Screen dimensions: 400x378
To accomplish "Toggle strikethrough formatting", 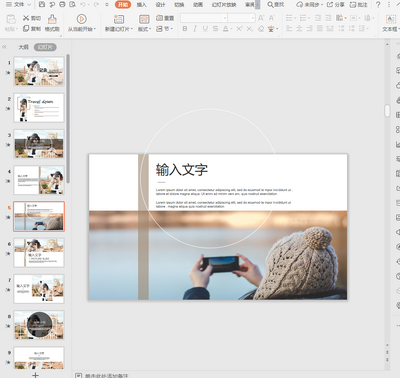I will point(215,29).
